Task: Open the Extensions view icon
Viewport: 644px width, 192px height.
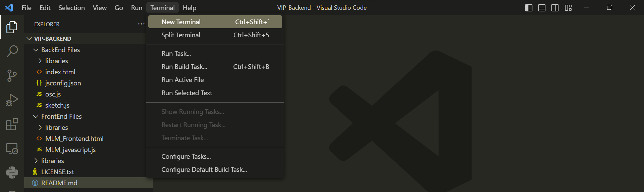Action: point(12,124)
